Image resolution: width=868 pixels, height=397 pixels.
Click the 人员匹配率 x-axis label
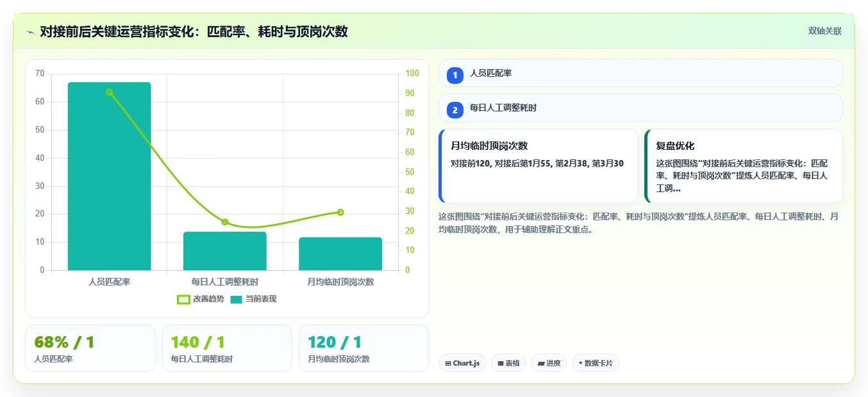(110, 282)
